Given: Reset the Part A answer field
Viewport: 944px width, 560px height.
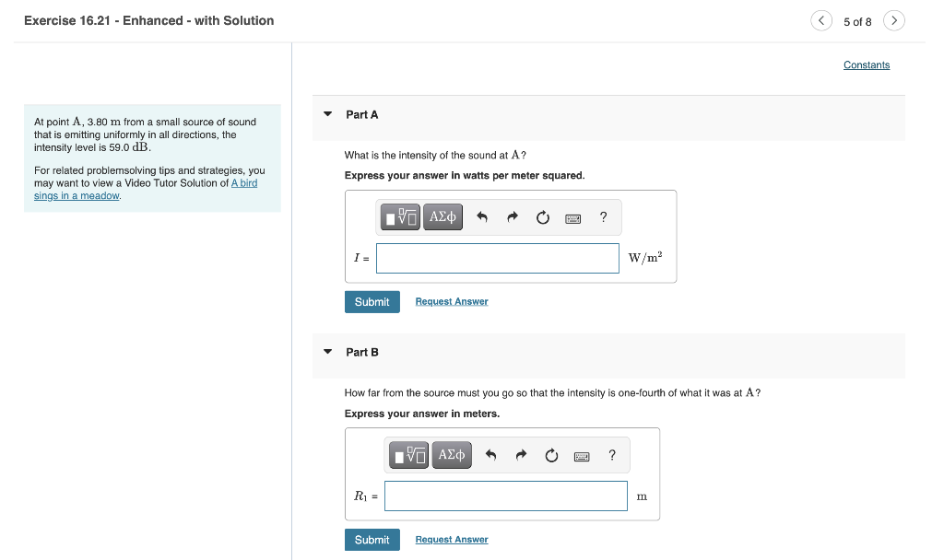Looking at the screenshot, I should (542, 217).
